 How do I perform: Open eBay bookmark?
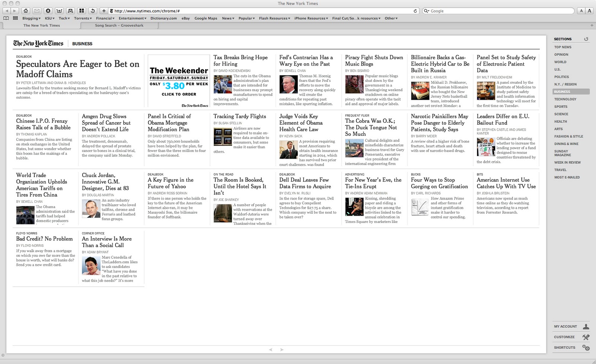[186, 18]
